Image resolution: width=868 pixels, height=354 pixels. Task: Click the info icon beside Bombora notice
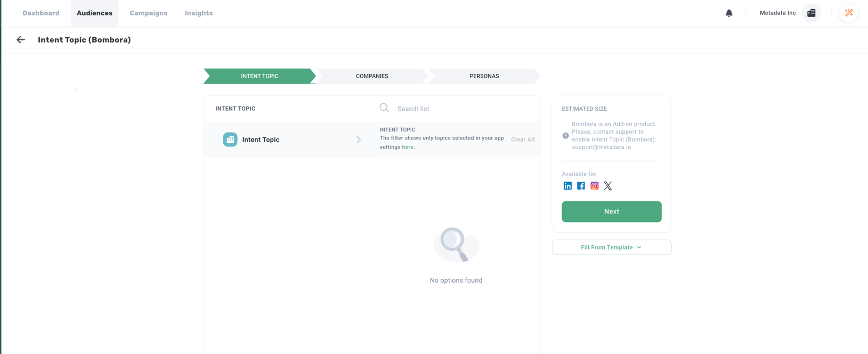pos(565,136)
